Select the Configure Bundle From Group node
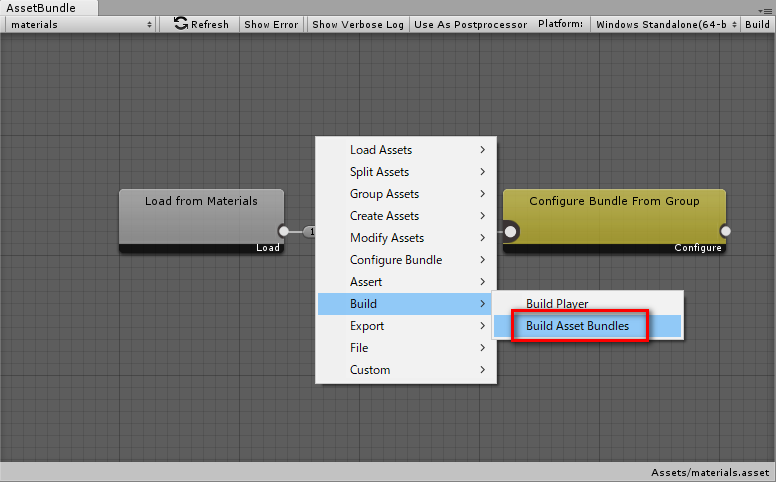The height and width of the screenshot is (482, 776). tap(614, 221)
